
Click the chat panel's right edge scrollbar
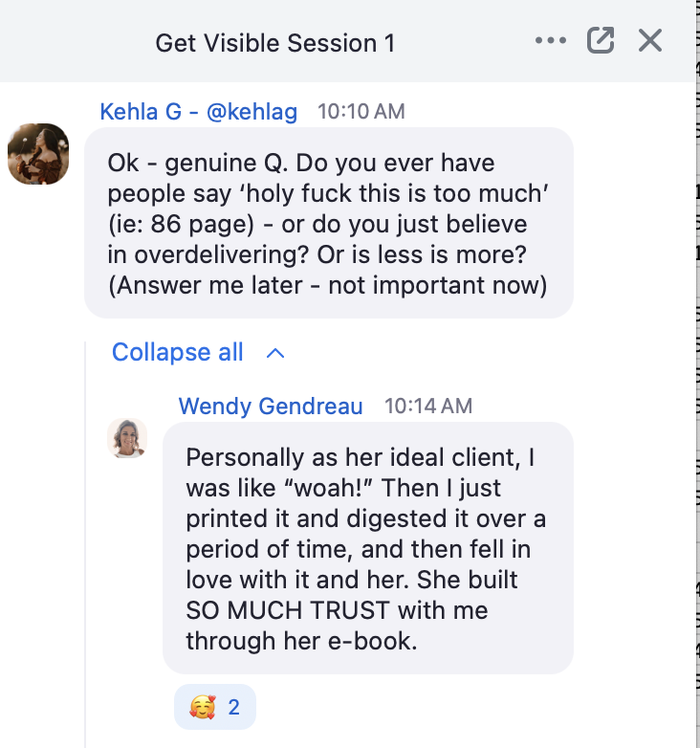[x=698, y=374]
